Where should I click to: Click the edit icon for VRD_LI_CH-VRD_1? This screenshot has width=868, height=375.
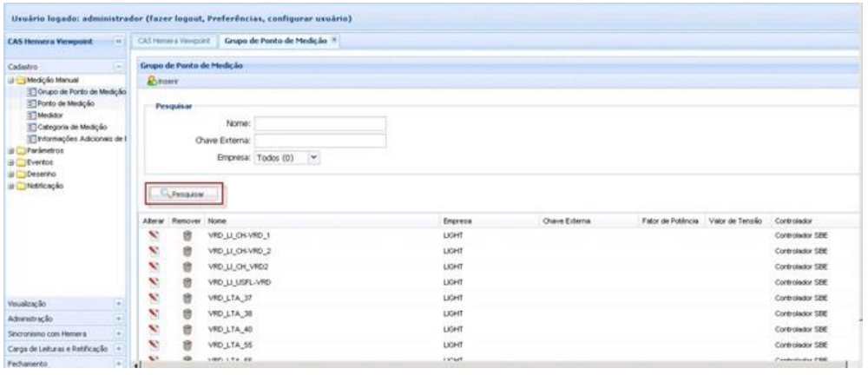pos(153,236)
